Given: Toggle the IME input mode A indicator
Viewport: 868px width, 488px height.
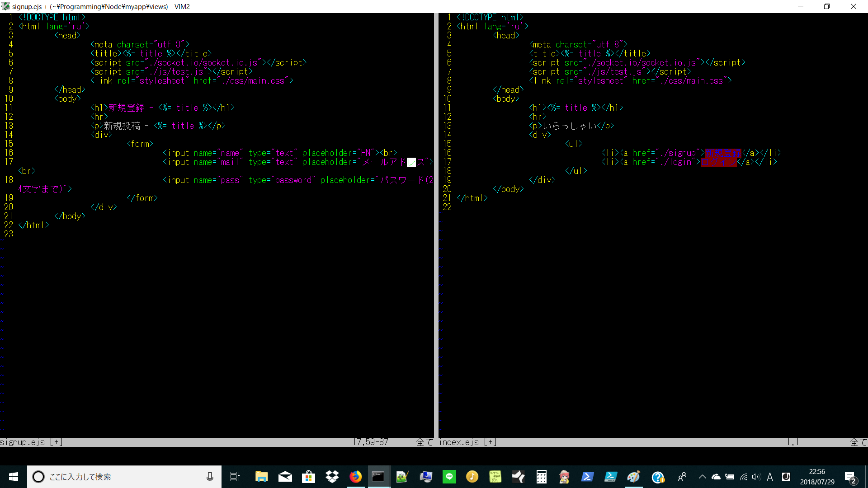Looking at the screenshot, I should pos(770,477).
